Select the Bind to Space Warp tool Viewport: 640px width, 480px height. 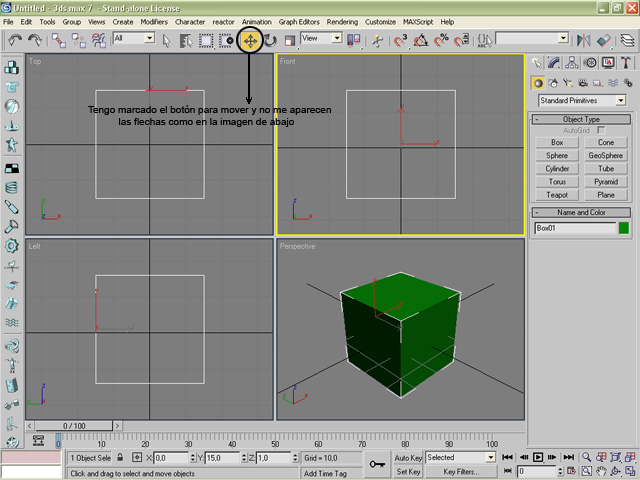(99, 40)
